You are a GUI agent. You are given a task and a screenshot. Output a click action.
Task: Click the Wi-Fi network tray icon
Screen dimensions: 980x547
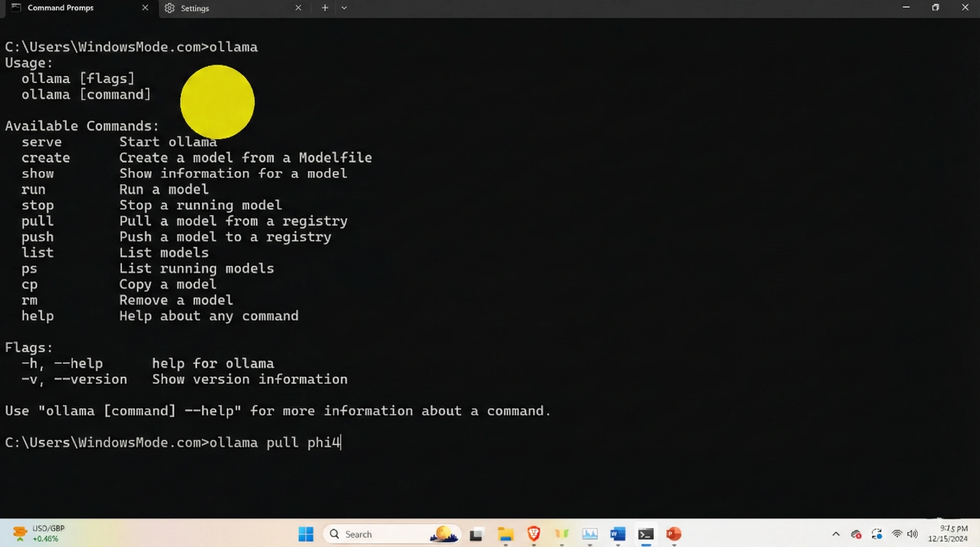coord(897,534)
